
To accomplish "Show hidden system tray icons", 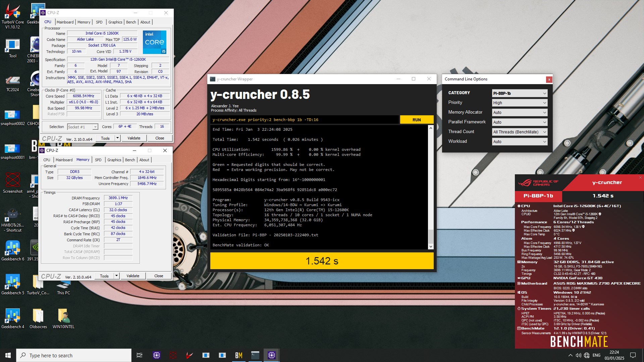I will click(x=570, y=355).
